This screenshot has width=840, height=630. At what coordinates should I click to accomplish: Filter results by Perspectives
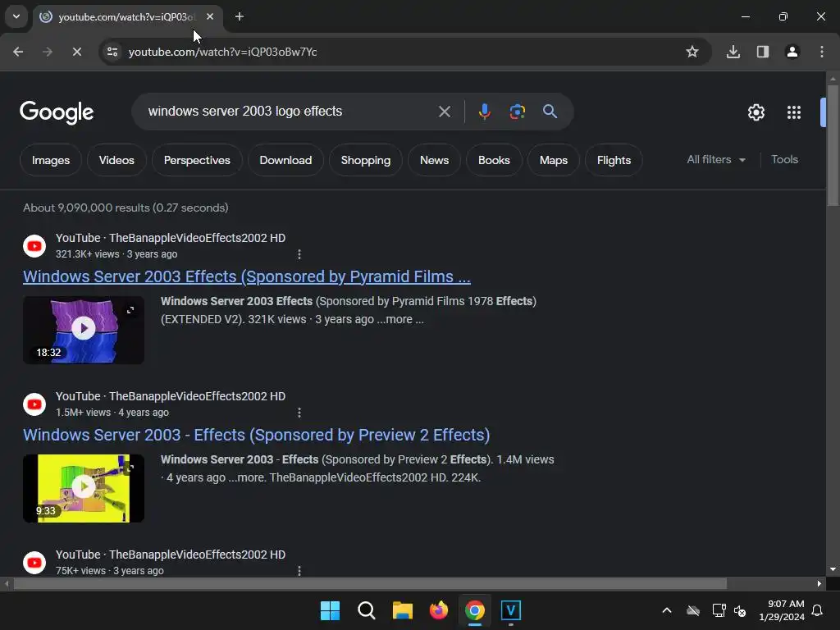tap(197, 160)
